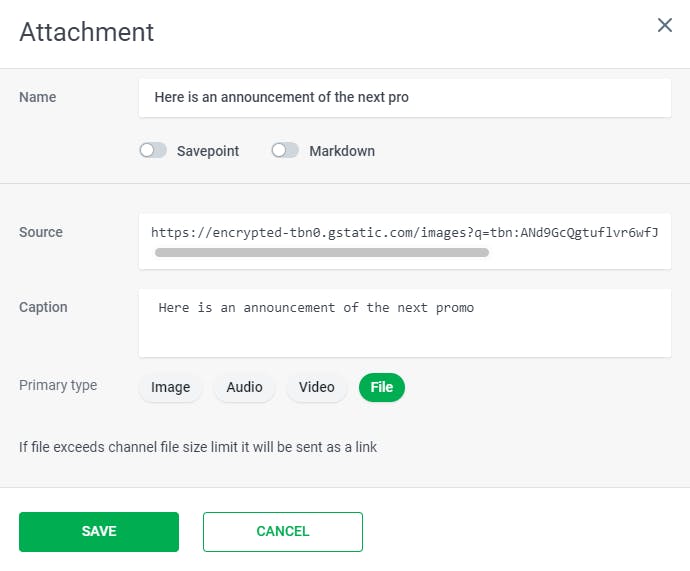
Task: Click the Primary type label
Action: tap(58, 385)
